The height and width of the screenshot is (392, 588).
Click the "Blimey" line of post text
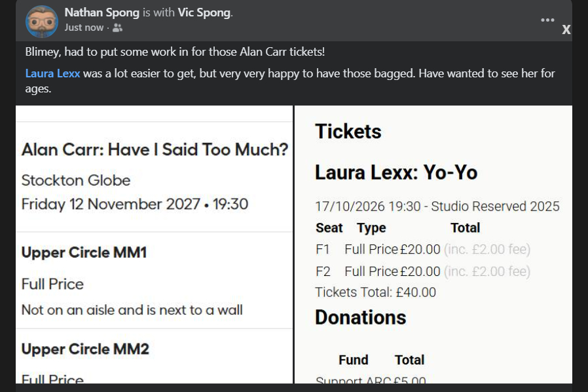[x=175, y=51]
